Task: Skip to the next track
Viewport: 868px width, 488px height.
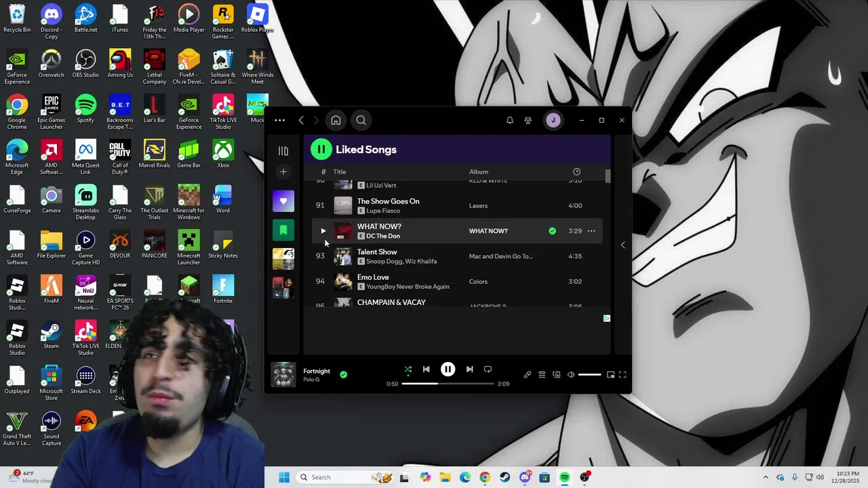Action: [469, 369]
